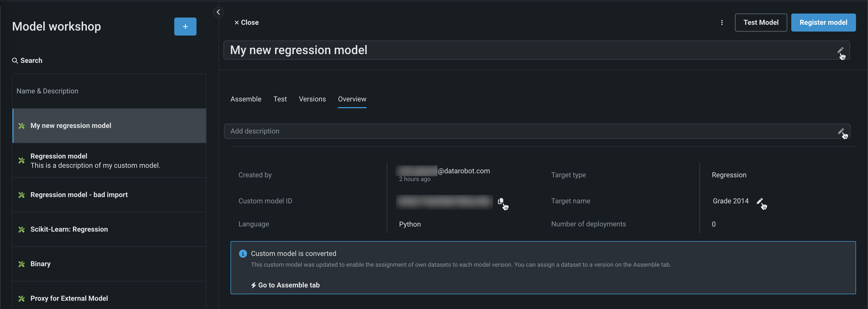The image size is (868, 309).
Task: Click the Register model button
Action: click(823, 23)
